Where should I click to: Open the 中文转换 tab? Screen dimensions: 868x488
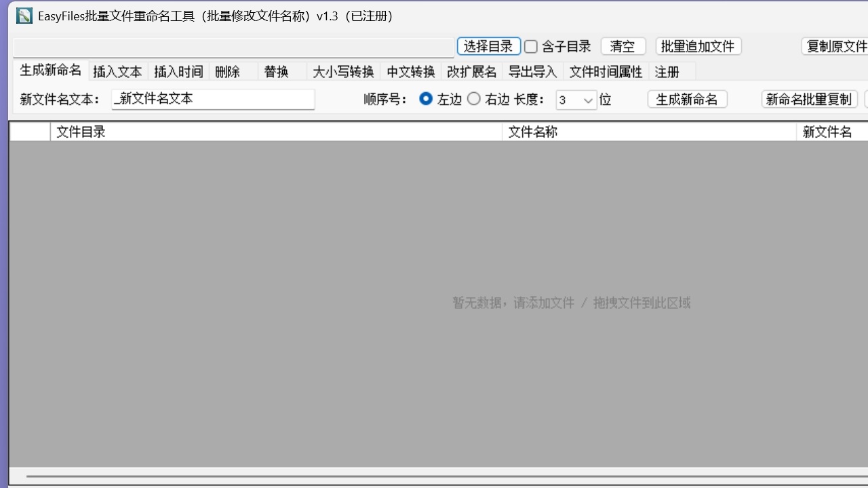pyautogui.click(x=411, y=72)
